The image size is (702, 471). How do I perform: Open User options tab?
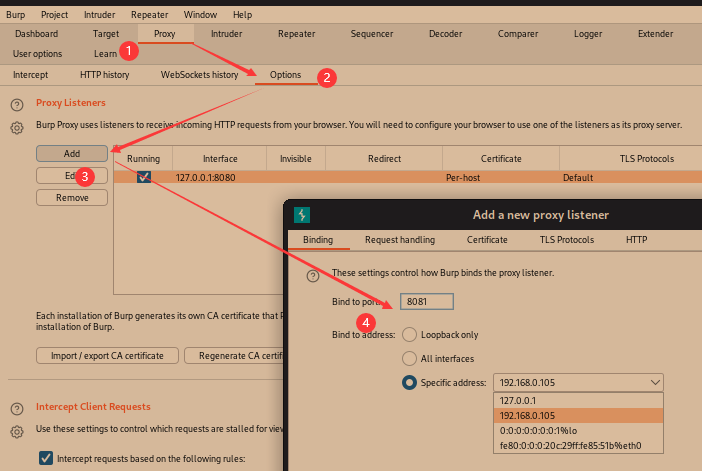[38, 54]
